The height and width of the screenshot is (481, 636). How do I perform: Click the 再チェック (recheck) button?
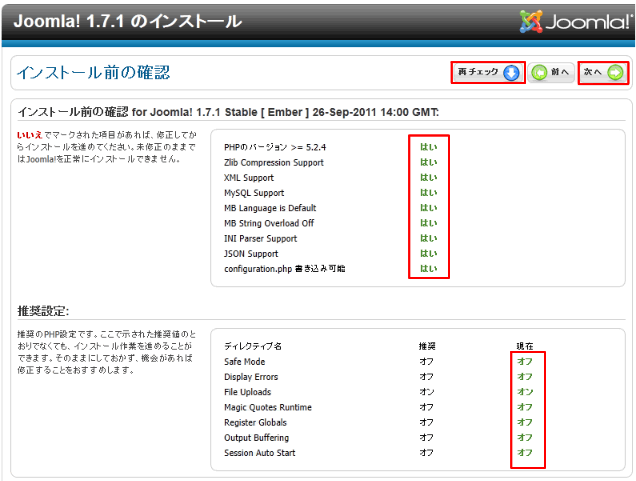(x=488, y=73)
